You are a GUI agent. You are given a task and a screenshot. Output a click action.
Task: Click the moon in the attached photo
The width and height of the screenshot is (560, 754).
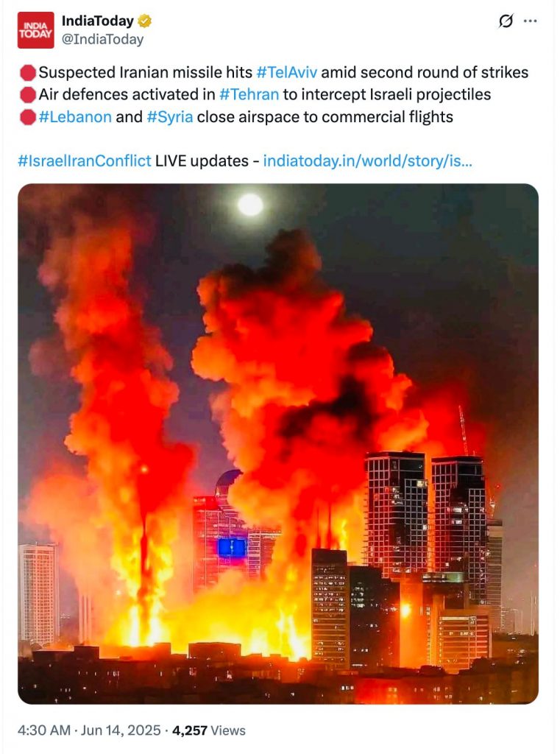[x=250, y=205]
